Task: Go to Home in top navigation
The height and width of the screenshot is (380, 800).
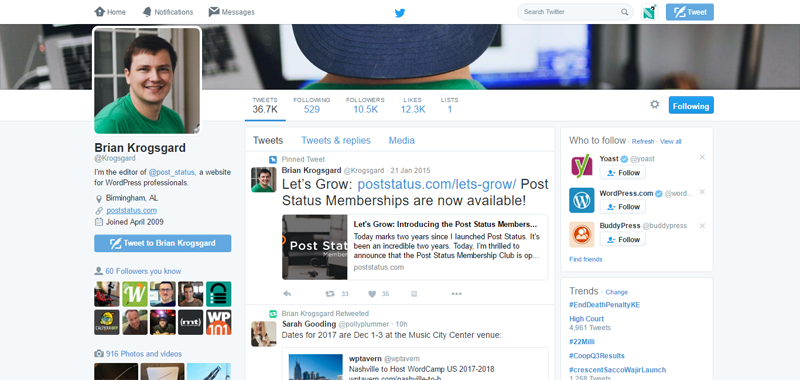Action: tap(110, 12)
